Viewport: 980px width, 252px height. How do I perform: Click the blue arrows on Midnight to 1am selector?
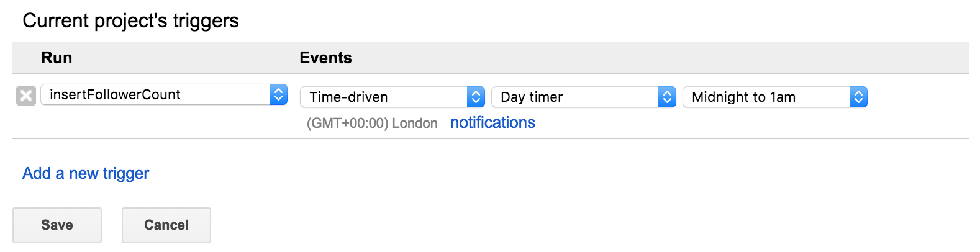(x=858, y=97)
